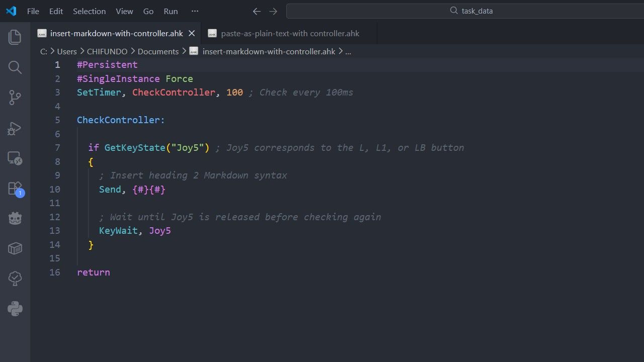The image size is (644, 362).
Task: Go forward using the right arrow
Action: coord(273,11)
